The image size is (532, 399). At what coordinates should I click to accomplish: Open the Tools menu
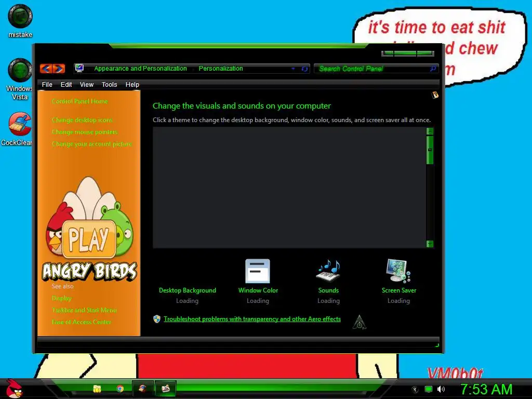(x=109, y=85)
